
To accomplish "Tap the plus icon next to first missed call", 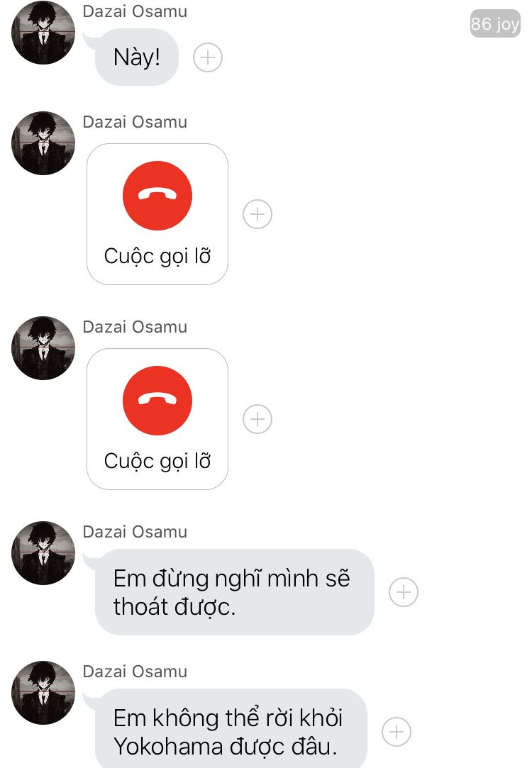I will [257, 214].
